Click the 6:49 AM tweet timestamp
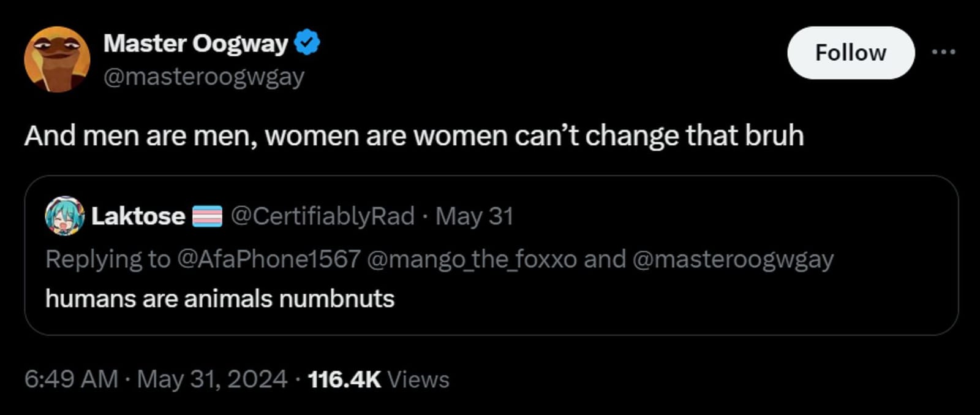 71,379
